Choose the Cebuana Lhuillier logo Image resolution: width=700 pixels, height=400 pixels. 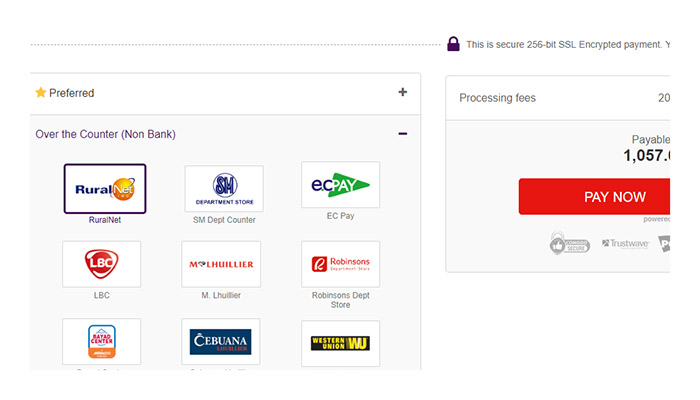coord(221,342)
